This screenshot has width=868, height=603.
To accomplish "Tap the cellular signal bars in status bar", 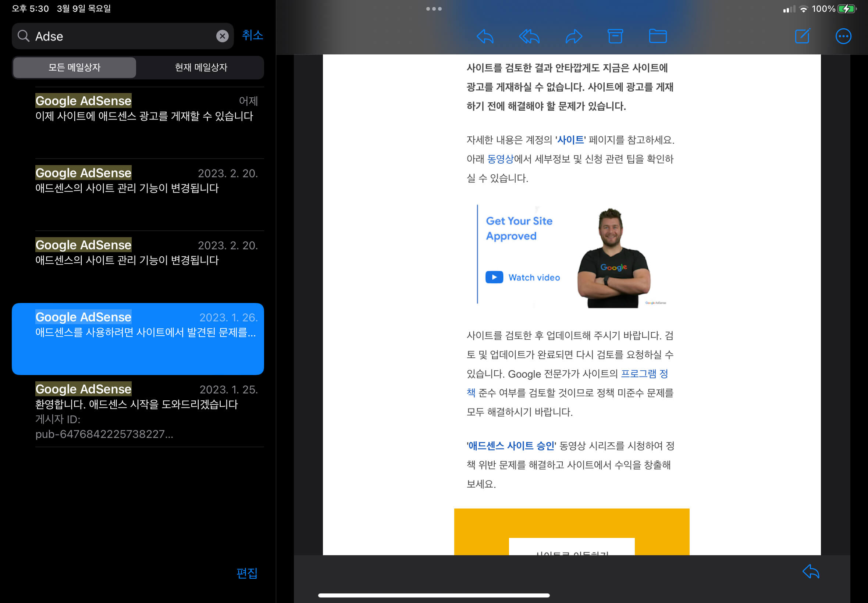I will point(789,9).
